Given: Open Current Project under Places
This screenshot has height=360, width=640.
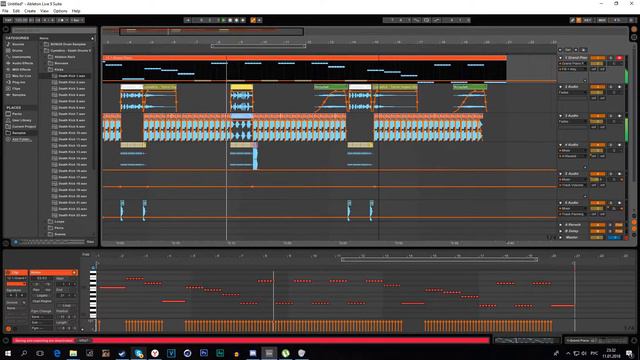Looking at the screenshot, I should coord(24,127).
